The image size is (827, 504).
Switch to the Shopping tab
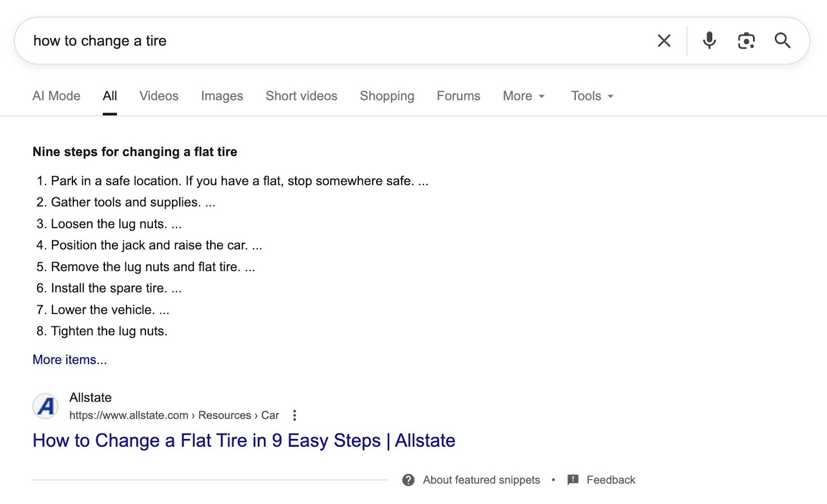click(x=387, y=96)
